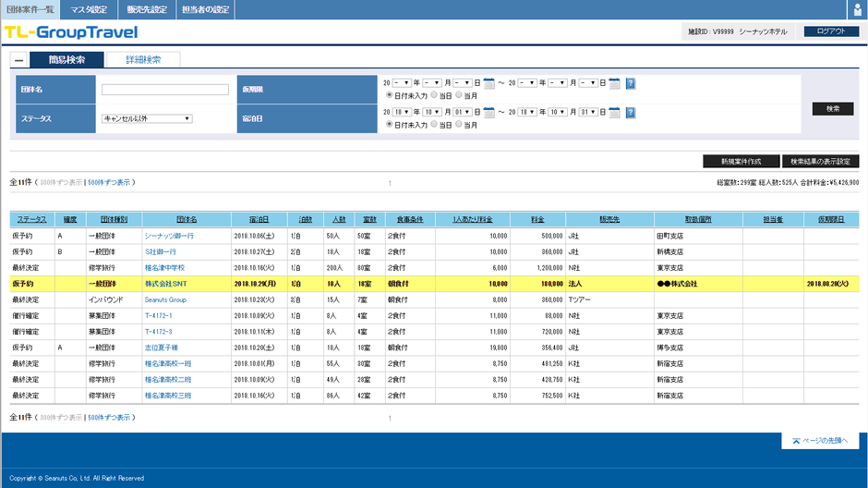Click the 団体名 text input field
The image size is (868, 488).
[x=165, y=90]
